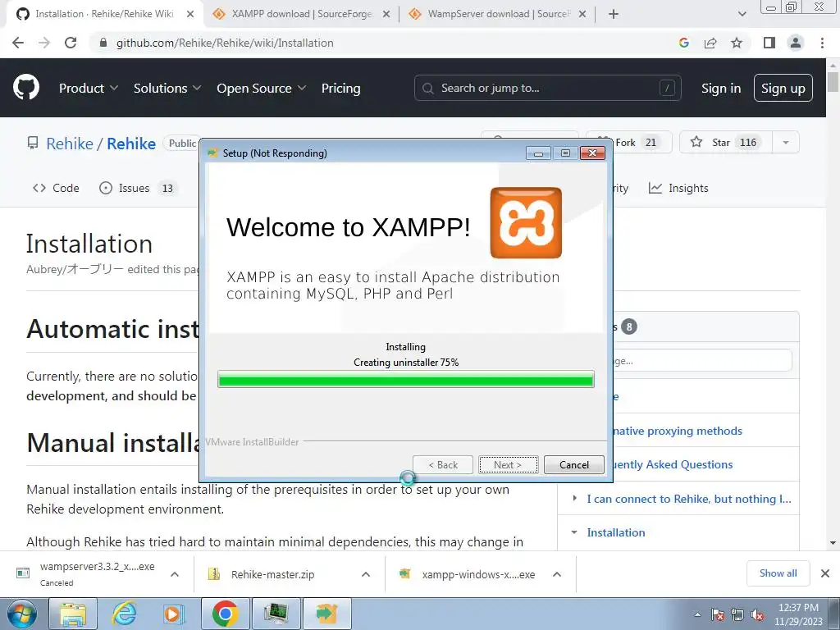The width and height of the screenshot is (840, 630).
Task: Click the XAMPP orange logo in Setup
Action: [x=526, y=222]
